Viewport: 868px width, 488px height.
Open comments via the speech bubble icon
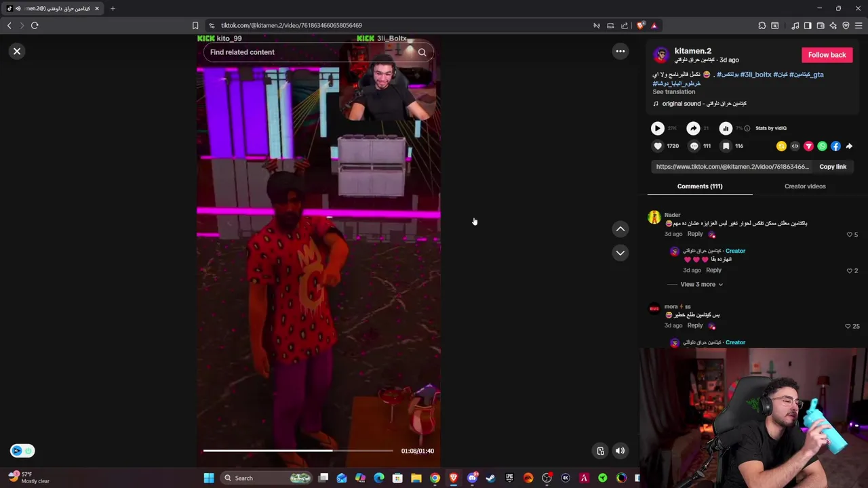coord(694,146)
